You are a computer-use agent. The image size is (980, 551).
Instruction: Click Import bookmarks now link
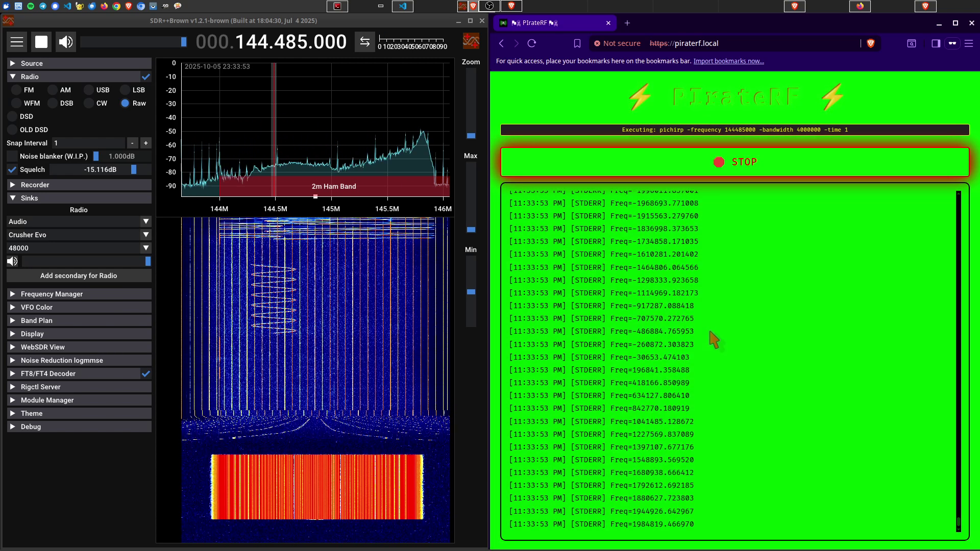(728, 61)
